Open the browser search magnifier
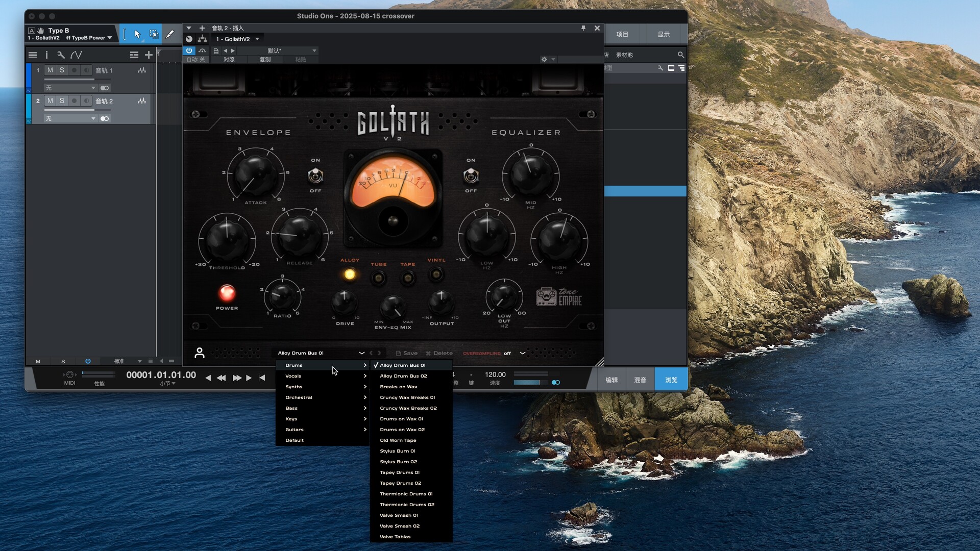The width and height of the screenshot is (980, 551). click(680, 55)
